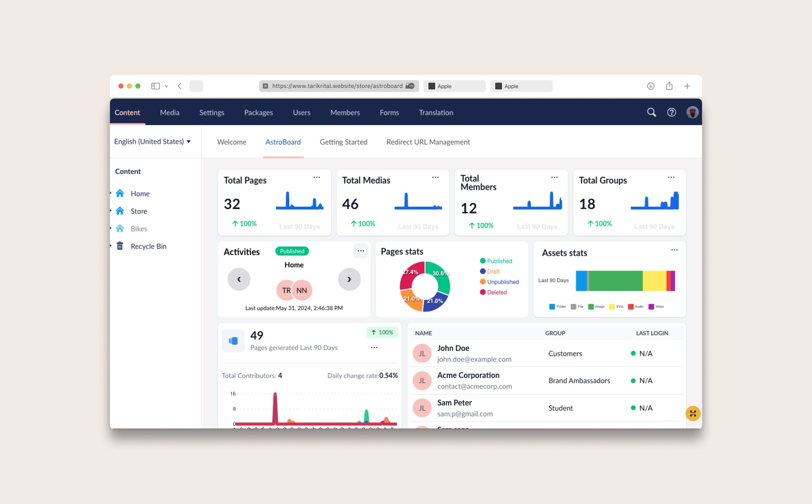Toggle Unpublished legend in Pages stats
The height and width of the screenshot is (504, 812).
coord(499,282)
